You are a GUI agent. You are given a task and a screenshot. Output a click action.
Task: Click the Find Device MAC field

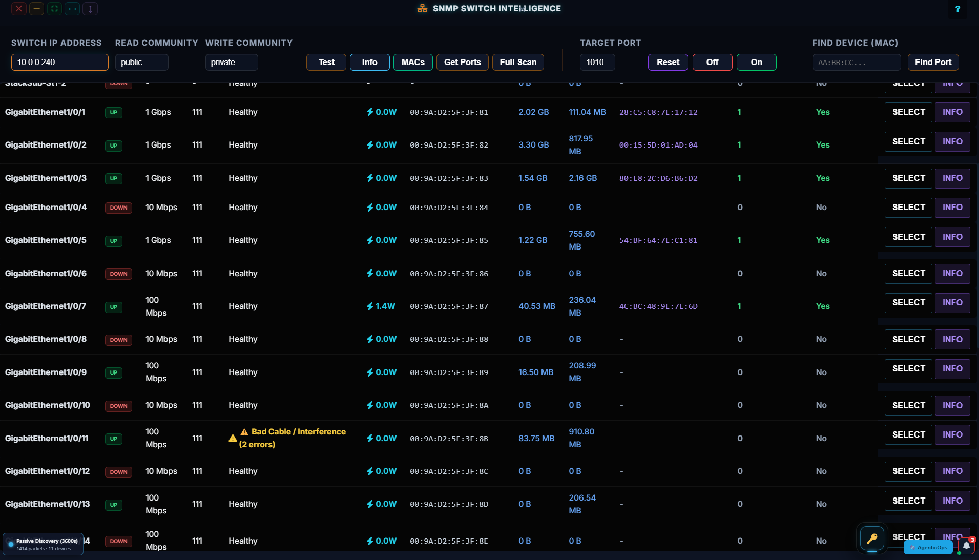click(x=857, y=62)
